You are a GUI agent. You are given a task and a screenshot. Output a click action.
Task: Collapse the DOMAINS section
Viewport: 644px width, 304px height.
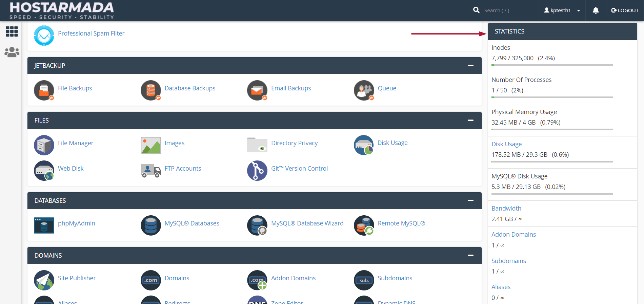(x=470, y=255)
